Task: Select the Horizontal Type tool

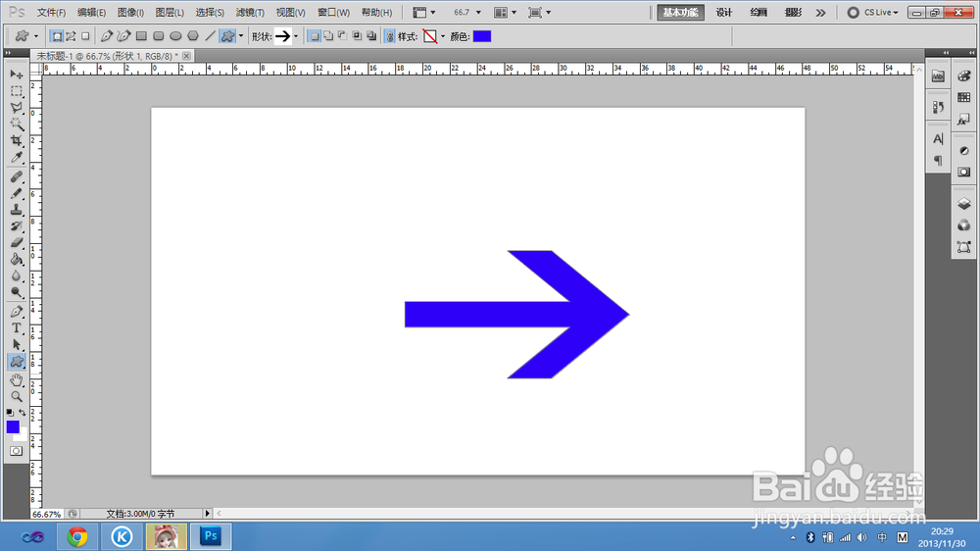Action: coord(17,328)
